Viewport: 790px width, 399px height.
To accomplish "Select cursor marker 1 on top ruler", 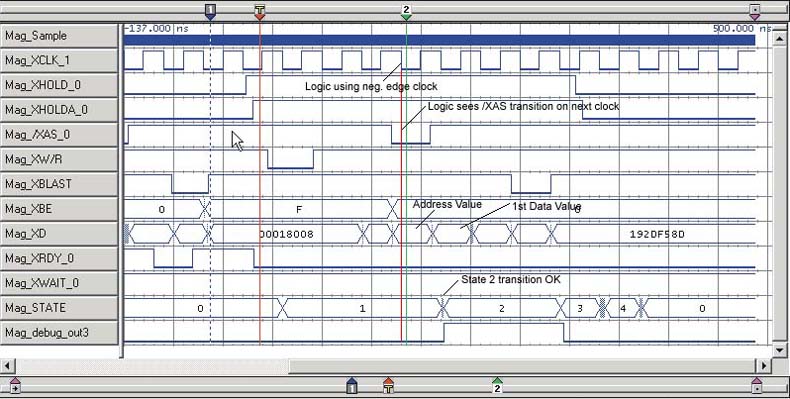I will [211, 11].
